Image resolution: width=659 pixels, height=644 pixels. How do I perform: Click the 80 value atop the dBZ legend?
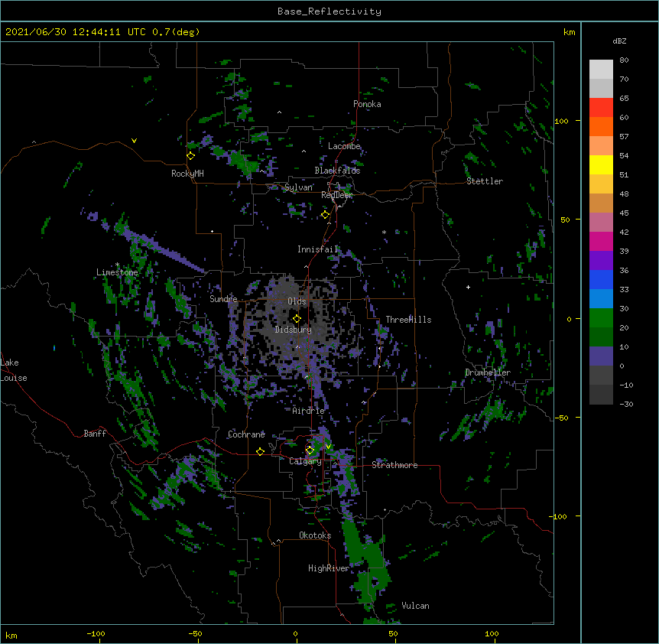[624, 60]
